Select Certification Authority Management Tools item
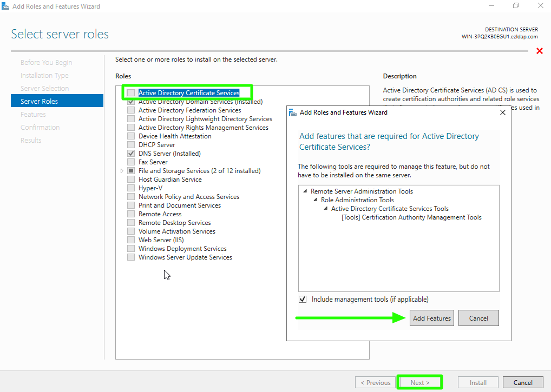The height and width of the screenshot is (392, 551). coord(411,217)
